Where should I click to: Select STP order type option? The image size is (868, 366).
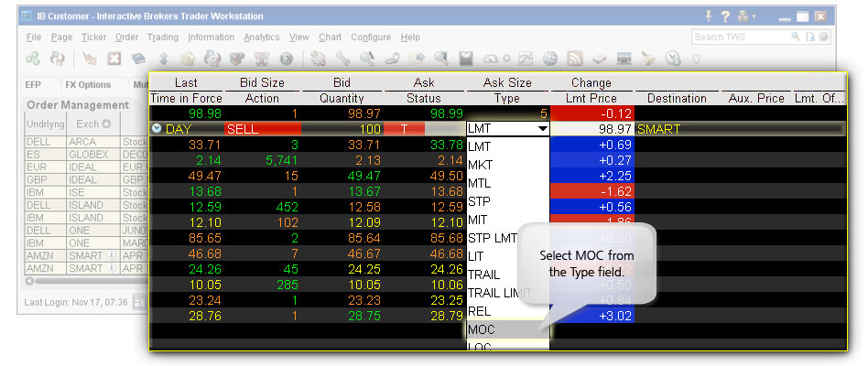507,201
